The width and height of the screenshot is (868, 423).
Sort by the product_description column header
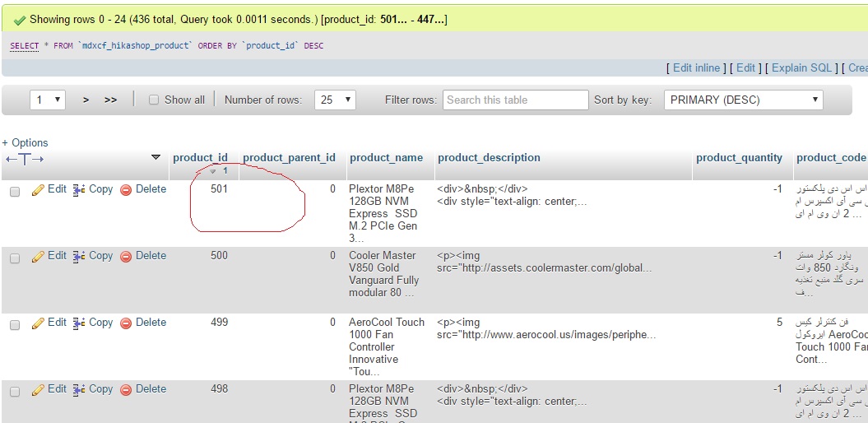pos(490,158)
